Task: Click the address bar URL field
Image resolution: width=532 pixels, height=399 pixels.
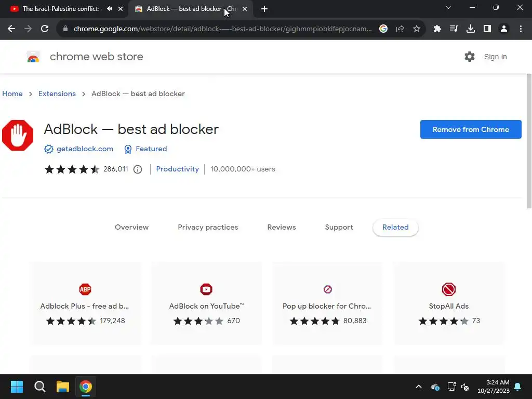Action: point(222,29)
